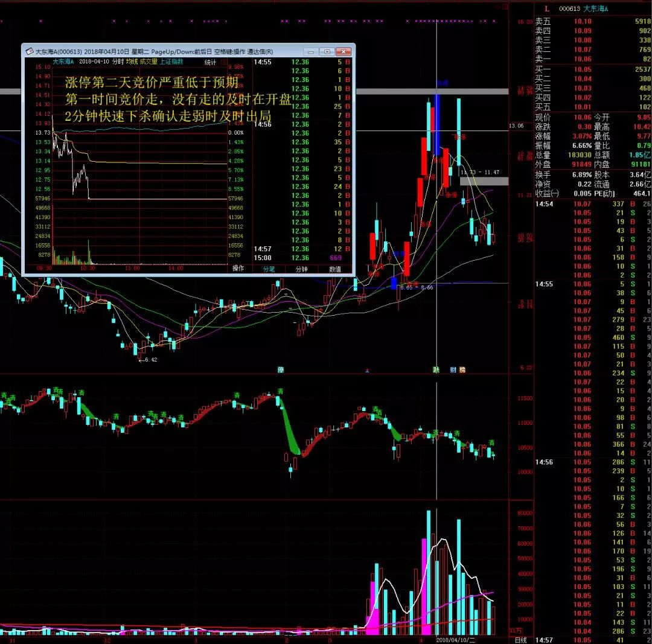Switch to the 数值 tab
The width and height of the screenshot is (652, 644).
coord(334,269)
